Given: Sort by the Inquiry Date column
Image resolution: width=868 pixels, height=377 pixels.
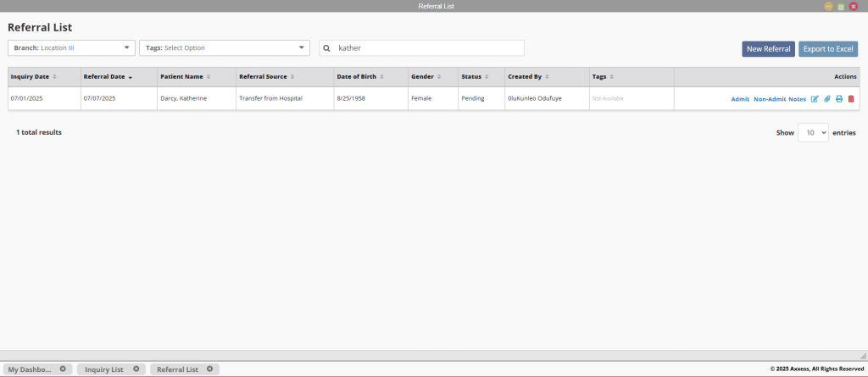Looking at the screenshot, I should pos(32,76).
